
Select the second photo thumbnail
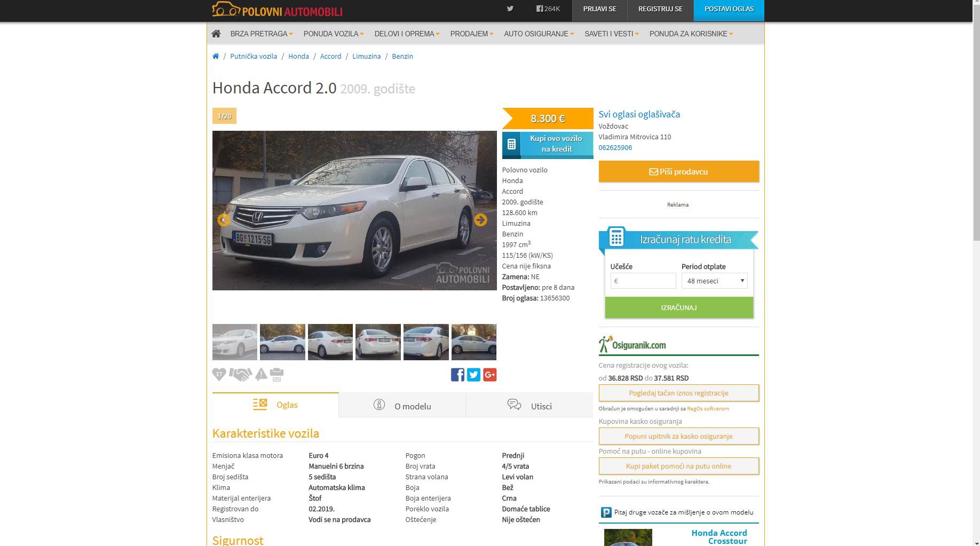click(282, 342)
